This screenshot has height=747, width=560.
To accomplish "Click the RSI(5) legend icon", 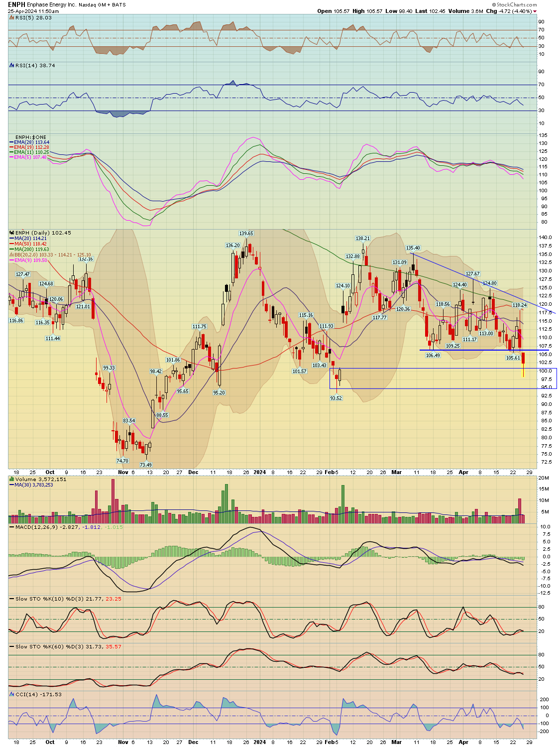I will [x=11, y=17].
